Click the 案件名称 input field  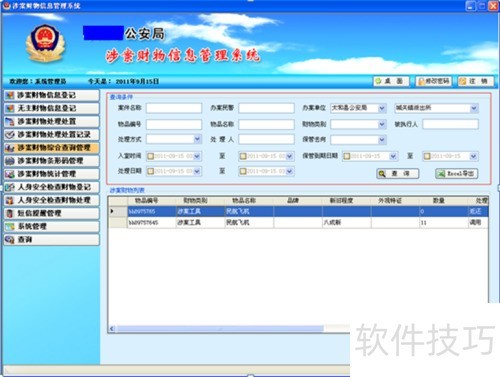pyautogui.click(x=174, y=108)
